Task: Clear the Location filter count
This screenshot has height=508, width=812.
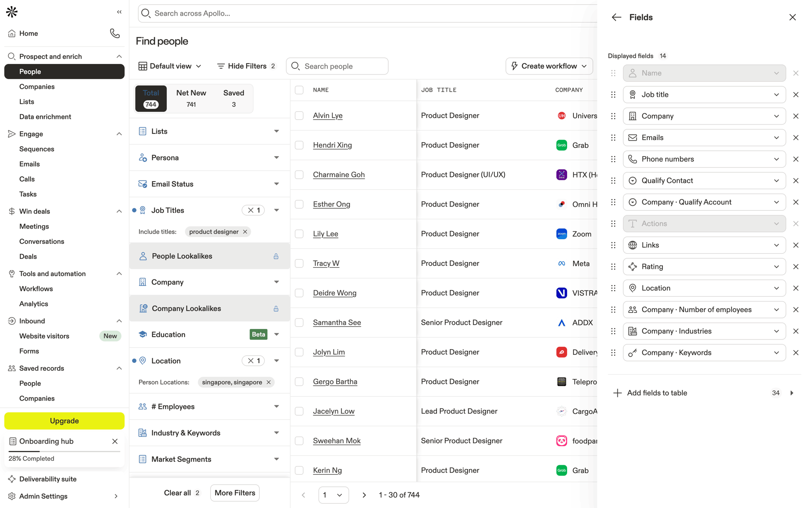Action: pos(253,361)
